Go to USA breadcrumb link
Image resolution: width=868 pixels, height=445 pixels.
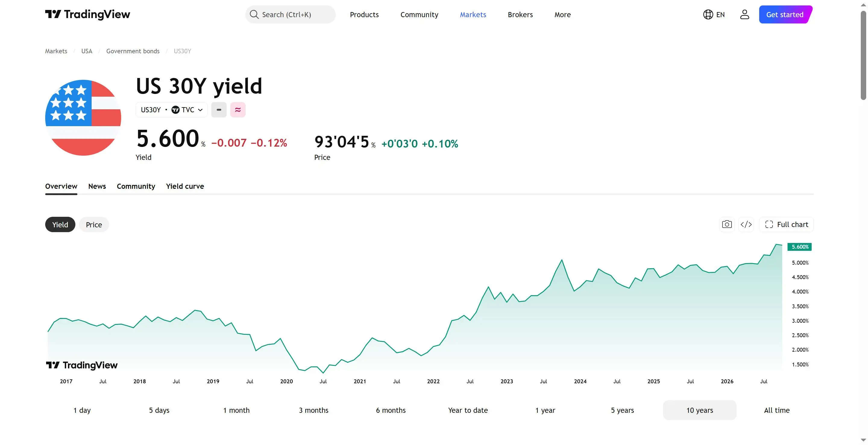pos(86,51)
